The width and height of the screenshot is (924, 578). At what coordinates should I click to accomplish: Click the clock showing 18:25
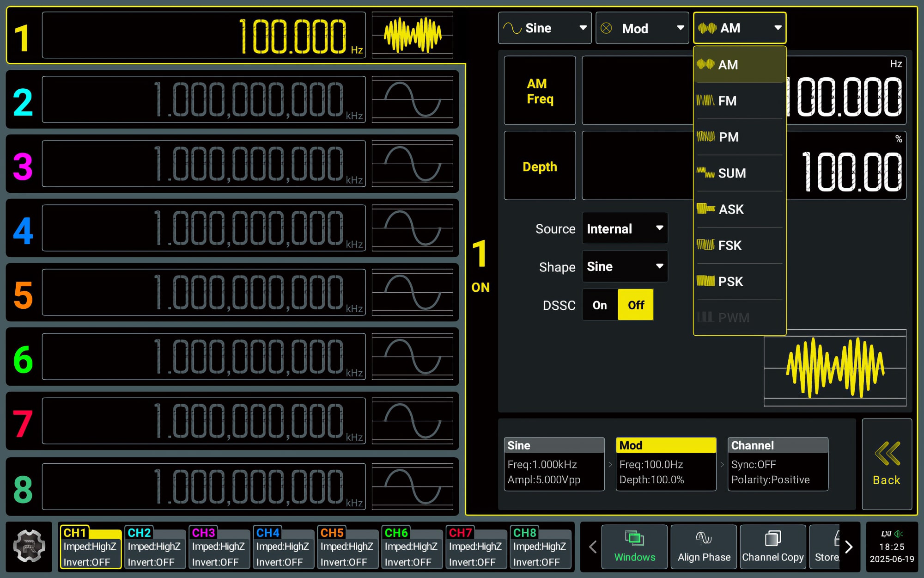tap(892, 547)
